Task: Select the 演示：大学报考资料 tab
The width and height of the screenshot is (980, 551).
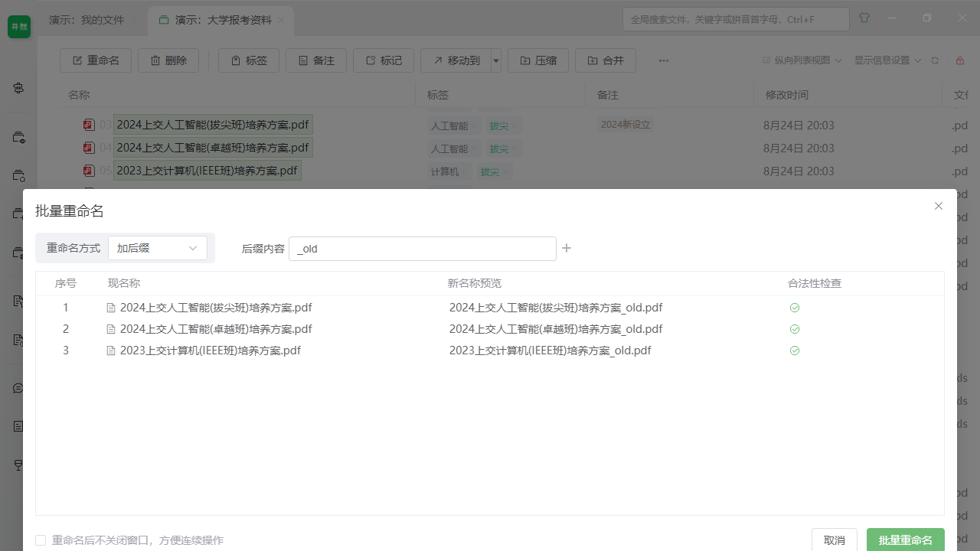Action: (221, 21)
